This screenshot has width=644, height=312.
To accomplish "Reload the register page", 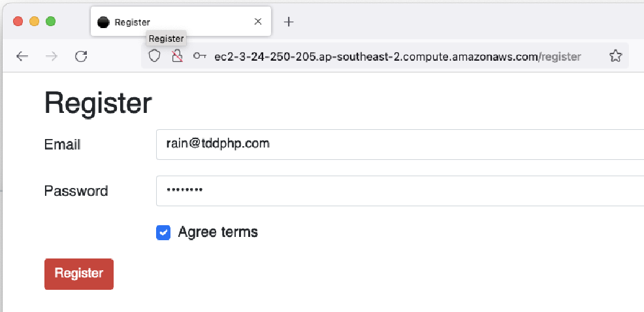I will 81,56.
